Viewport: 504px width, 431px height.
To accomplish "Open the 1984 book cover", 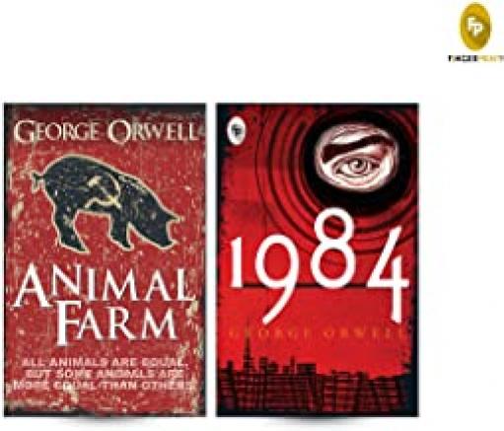I will (318, 259).
